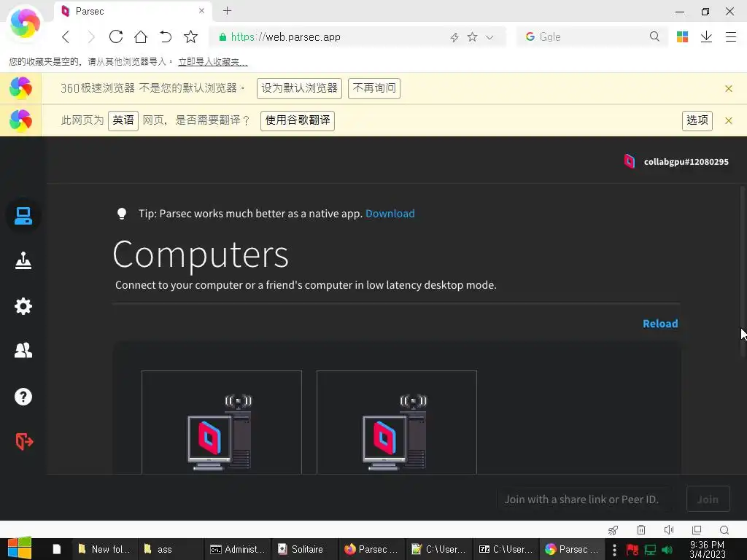Dismiss the default browser notification bar
Image resolution: width=747 pixels, height=560 pixels.
729,88
